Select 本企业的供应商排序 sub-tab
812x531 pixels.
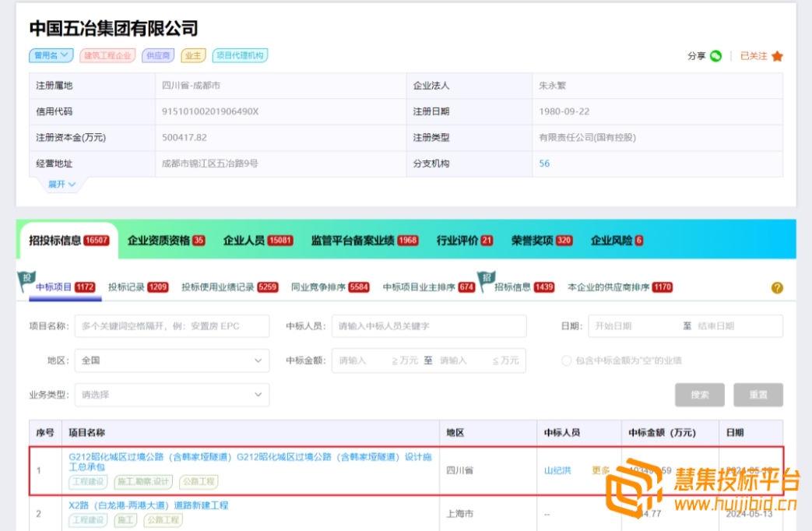click(x=620, y=287)
